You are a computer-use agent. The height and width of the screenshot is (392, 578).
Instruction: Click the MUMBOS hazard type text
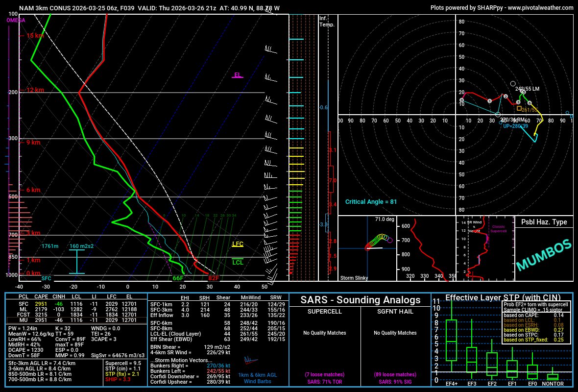(x=544, y=255)
